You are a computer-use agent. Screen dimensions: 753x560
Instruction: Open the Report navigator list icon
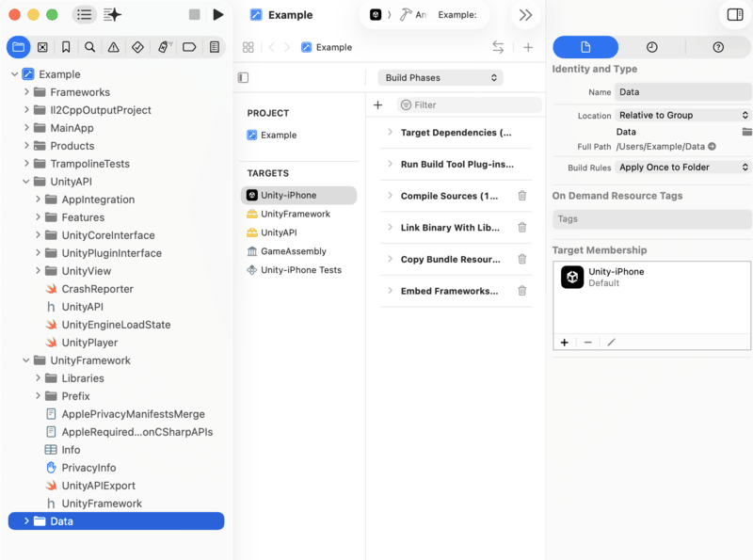coord(215,47)
